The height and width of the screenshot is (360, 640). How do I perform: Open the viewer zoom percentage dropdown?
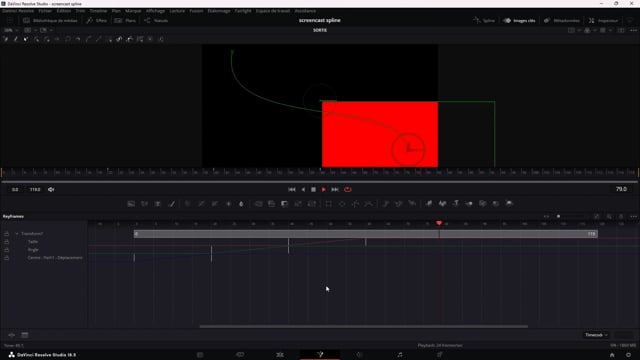pyautogui.click(x=11, y=30)
